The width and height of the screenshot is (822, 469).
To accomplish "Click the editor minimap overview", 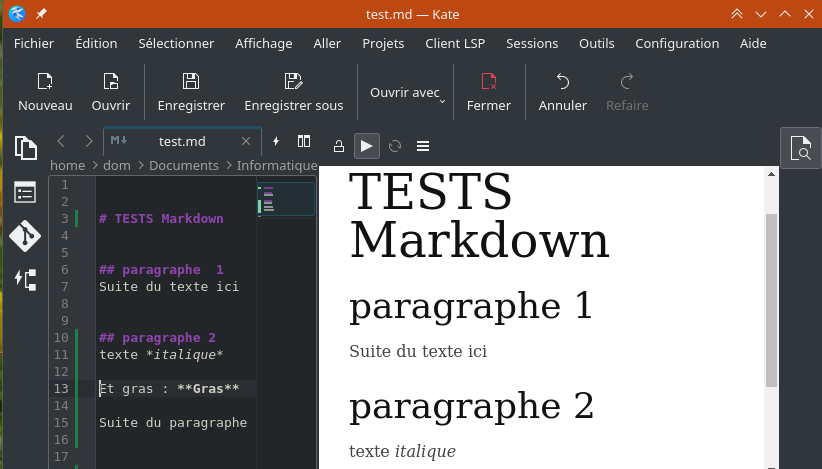I will (x=286, y=199).
